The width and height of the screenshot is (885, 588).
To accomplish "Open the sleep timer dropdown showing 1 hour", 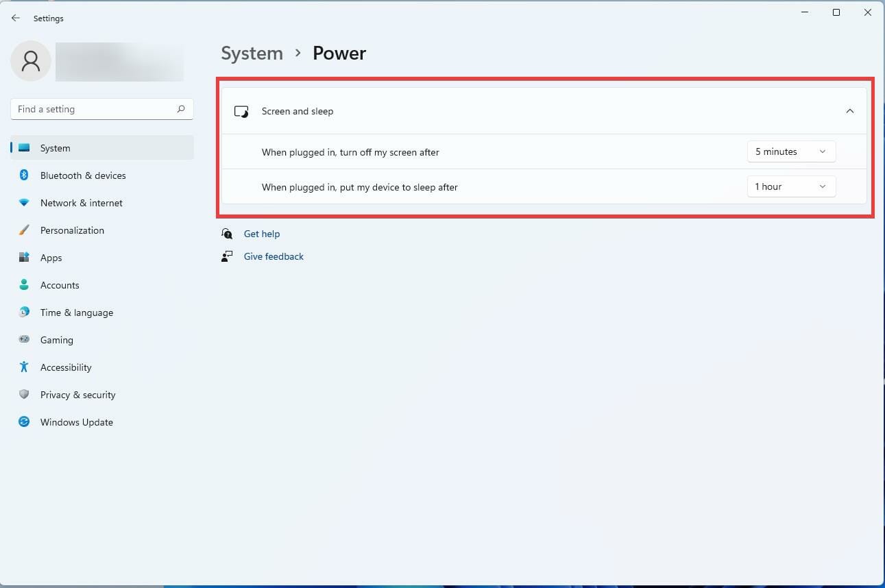I will point(790,186).
